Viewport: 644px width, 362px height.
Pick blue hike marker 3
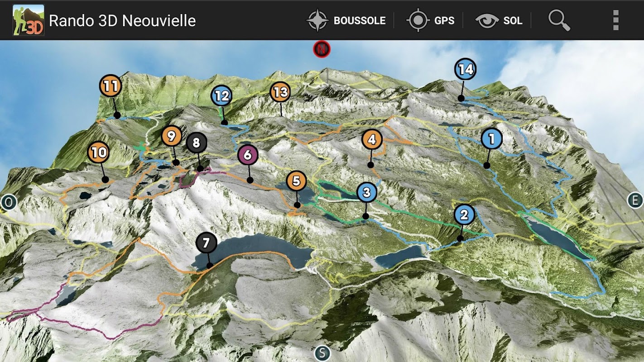click(x=367, y=192)
